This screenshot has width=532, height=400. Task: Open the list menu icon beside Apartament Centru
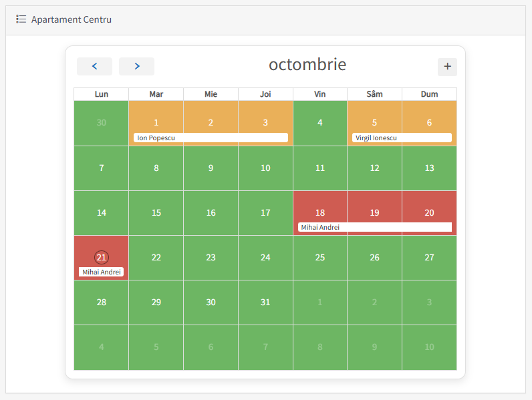21,19
